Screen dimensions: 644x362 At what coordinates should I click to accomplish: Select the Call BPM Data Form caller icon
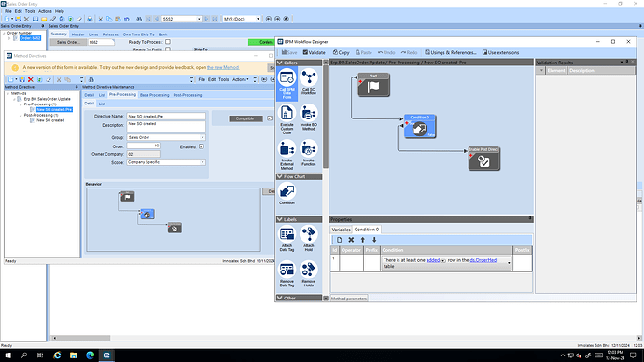(x=287, y=84)
